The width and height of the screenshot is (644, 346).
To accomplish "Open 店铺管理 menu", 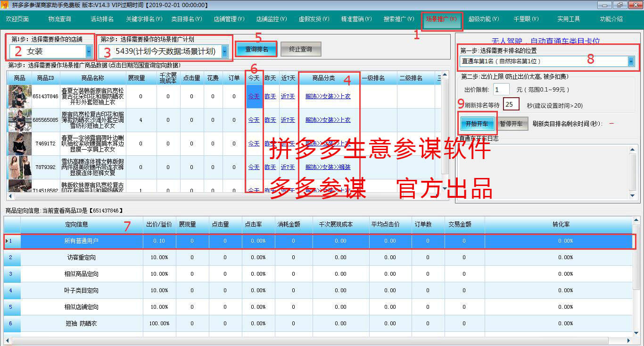I will coord(229,19).
